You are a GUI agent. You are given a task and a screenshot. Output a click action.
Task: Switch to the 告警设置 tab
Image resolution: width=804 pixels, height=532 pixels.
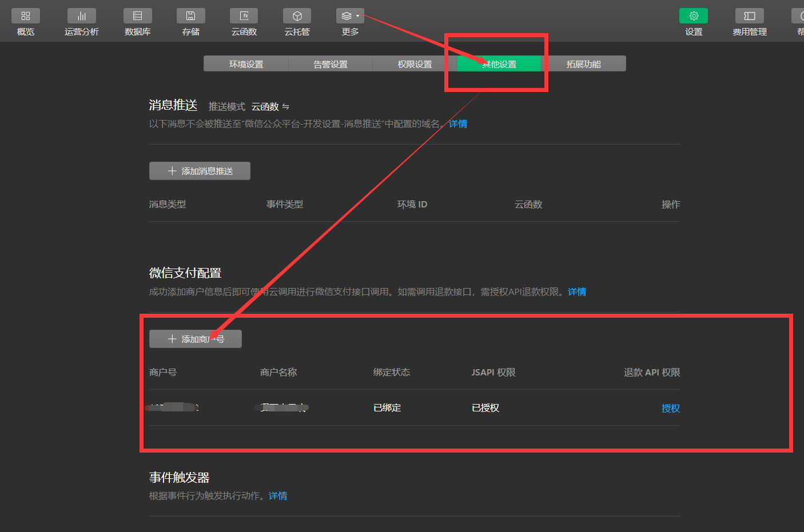point(331,63)
